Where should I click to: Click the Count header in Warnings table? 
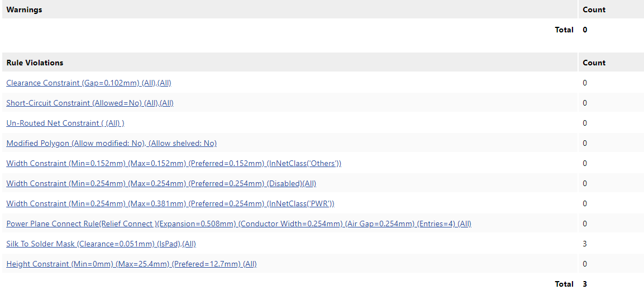pos(594,9)
